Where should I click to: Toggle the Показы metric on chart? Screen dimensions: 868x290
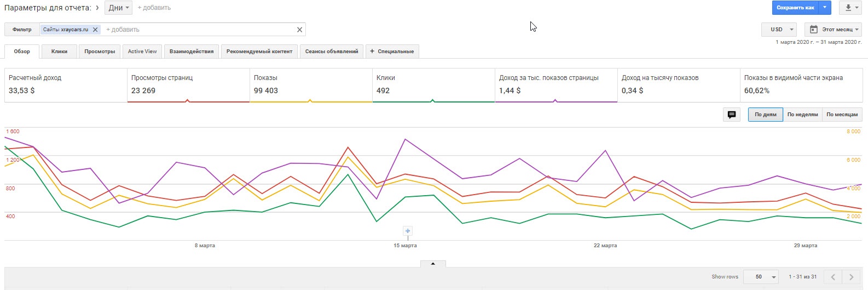coord(311,85)
